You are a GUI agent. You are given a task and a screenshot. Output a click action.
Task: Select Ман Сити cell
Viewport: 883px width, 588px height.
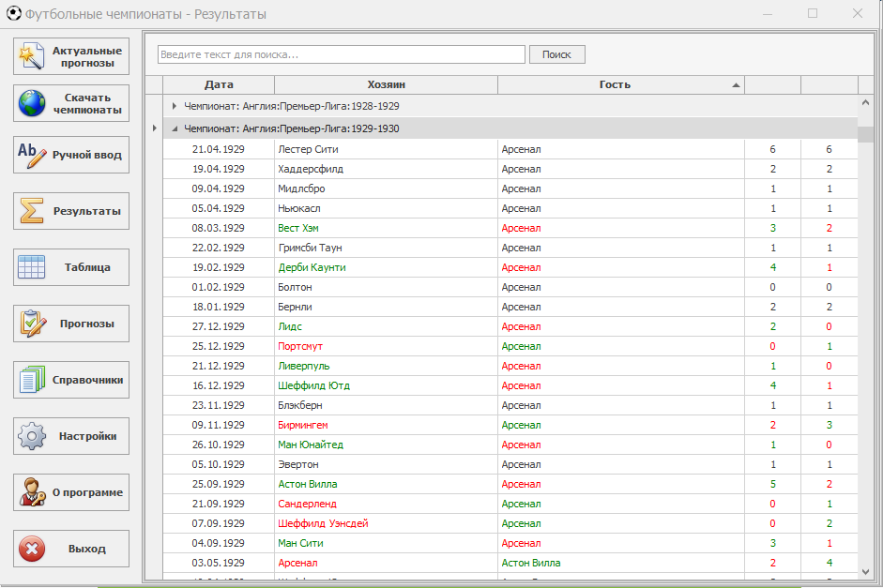tap(387, 543)
